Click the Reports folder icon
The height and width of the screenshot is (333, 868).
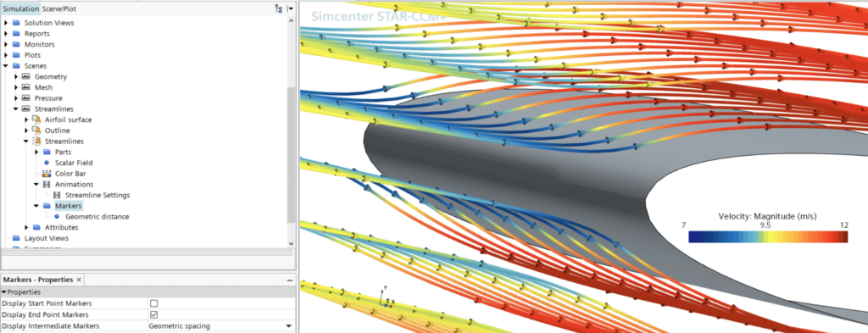pos(15,34)
